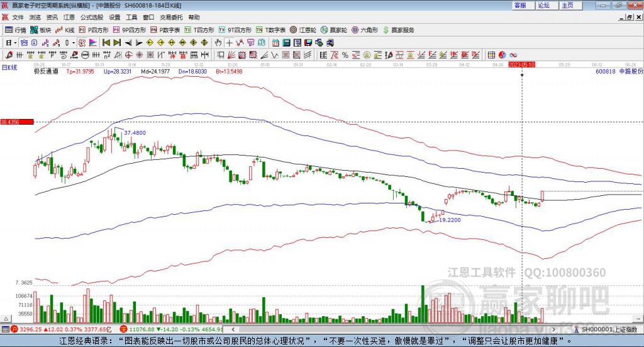Click the 3296.25 index value in status bar
The image size is (644, 347).
click(31, 329)
